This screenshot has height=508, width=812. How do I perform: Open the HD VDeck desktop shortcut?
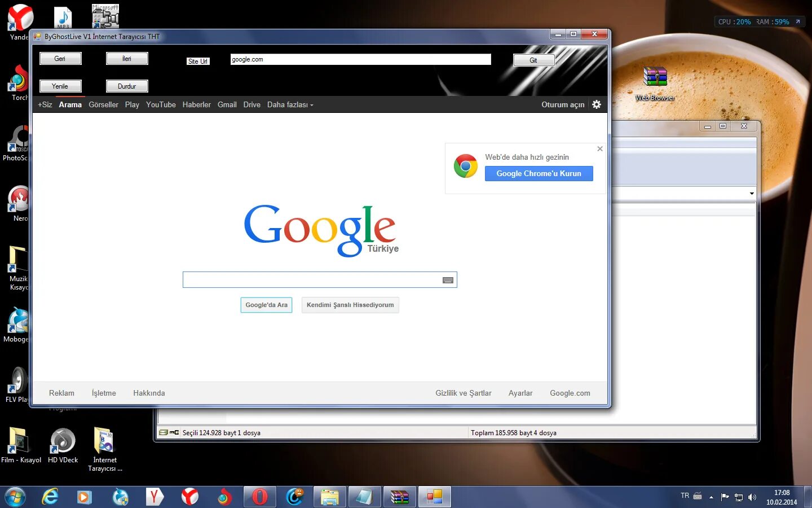pyautogui.click(x=63, y=445)
